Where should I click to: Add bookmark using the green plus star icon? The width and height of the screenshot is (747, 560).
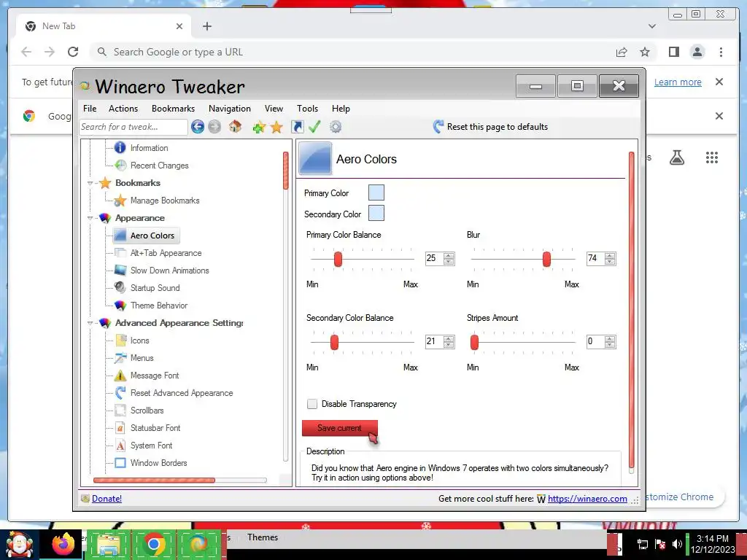pyautogui.click(x=259, y=127)
